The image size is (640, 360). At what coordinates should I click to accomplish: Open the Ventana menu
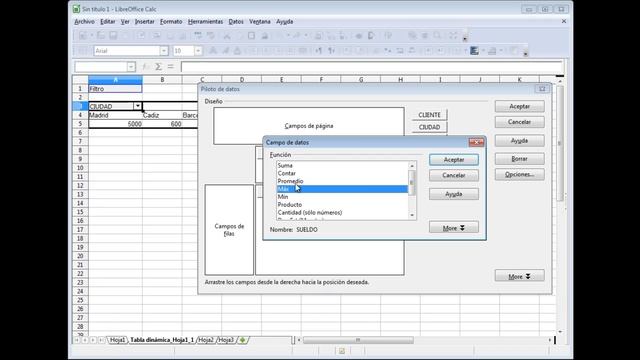pyautogui.click(x=260, y=21)
